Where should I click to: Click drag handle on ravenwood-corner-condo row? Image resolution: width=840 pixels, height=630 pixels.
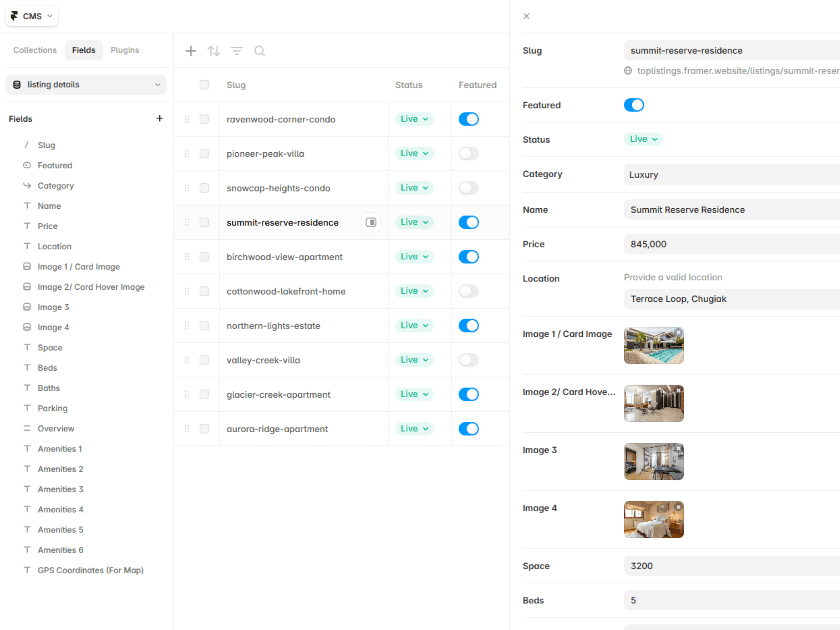coord(187,119)
